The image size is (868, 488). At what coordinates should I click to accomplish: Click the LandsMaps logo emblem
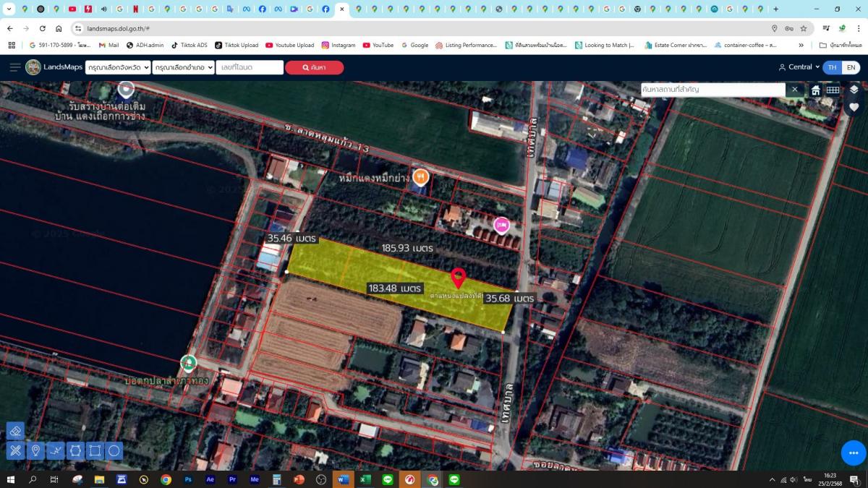coord(33,67)
